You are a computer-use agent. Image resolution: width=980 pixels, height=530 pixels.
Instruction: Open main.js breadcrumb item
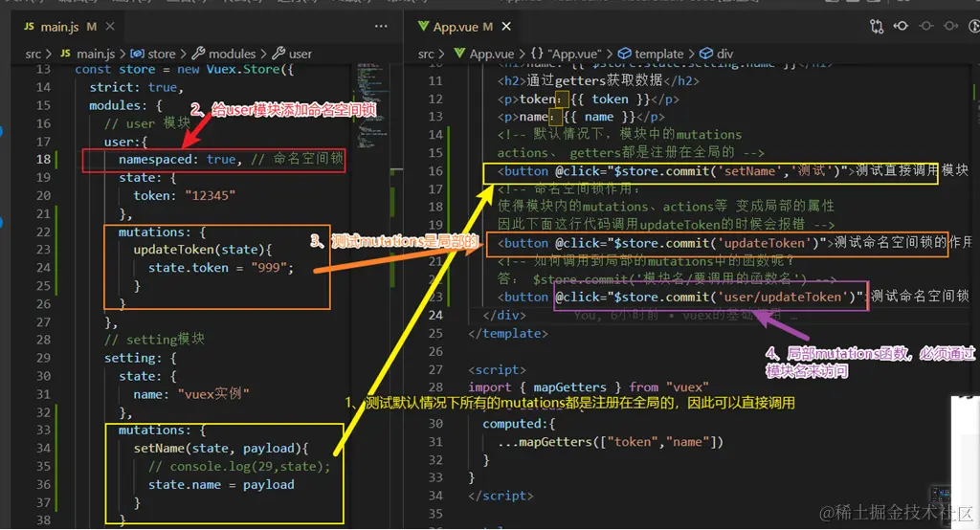tap(96, 55)
